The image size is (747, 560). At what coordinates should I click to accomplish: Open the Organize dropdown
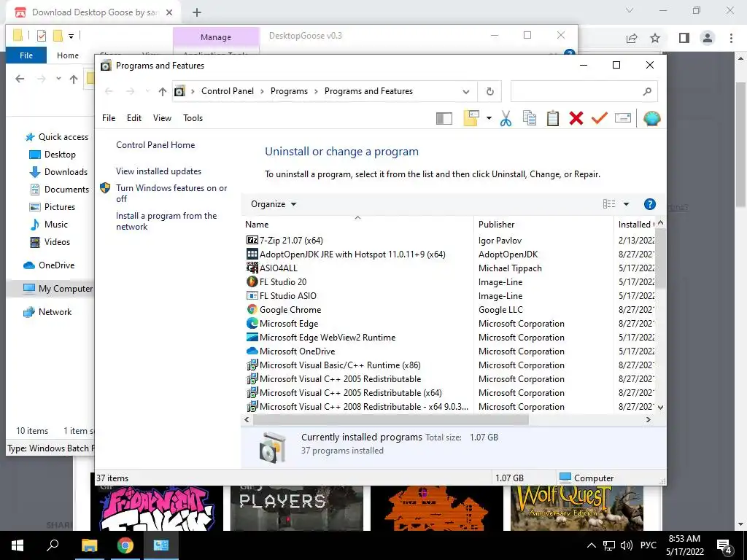point(274,204)
